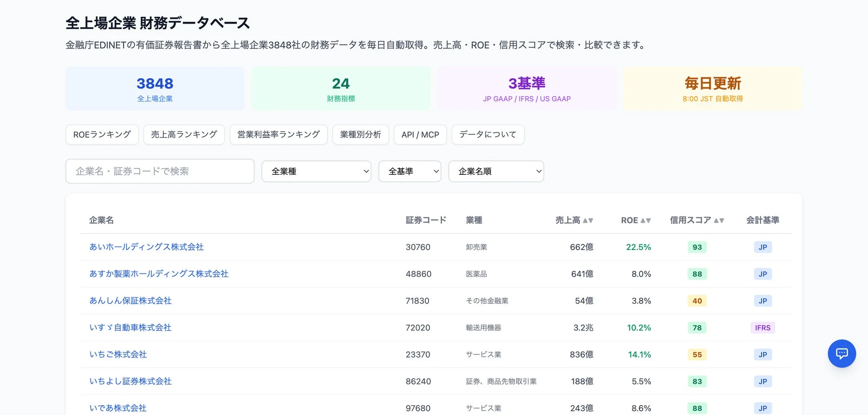Open 売上高ランキング
Screen dimensions: 868x415
[184, 134]
